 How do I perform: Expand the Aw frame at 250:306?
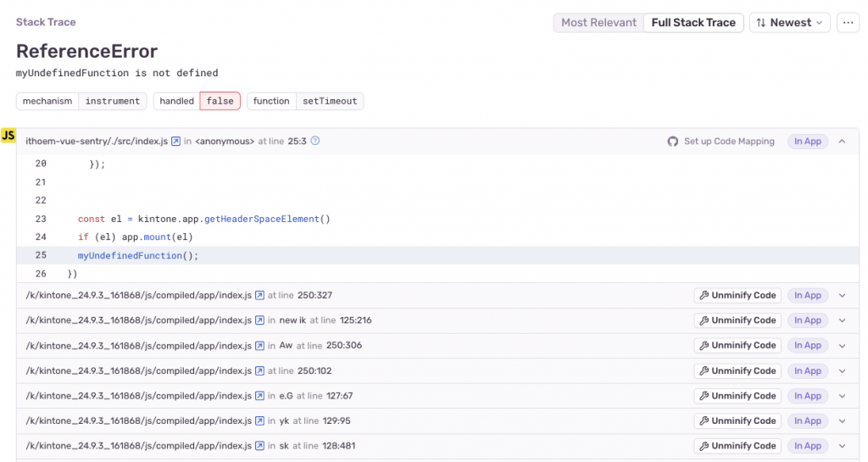coord(842,346)
